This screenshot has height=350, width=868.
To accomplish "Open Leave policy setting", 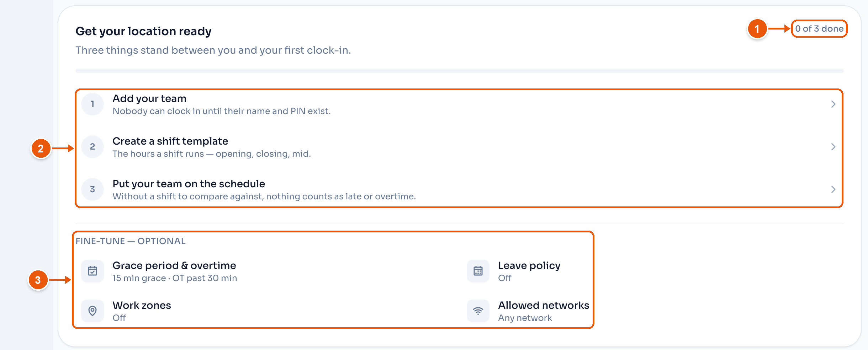I will 528,271.
